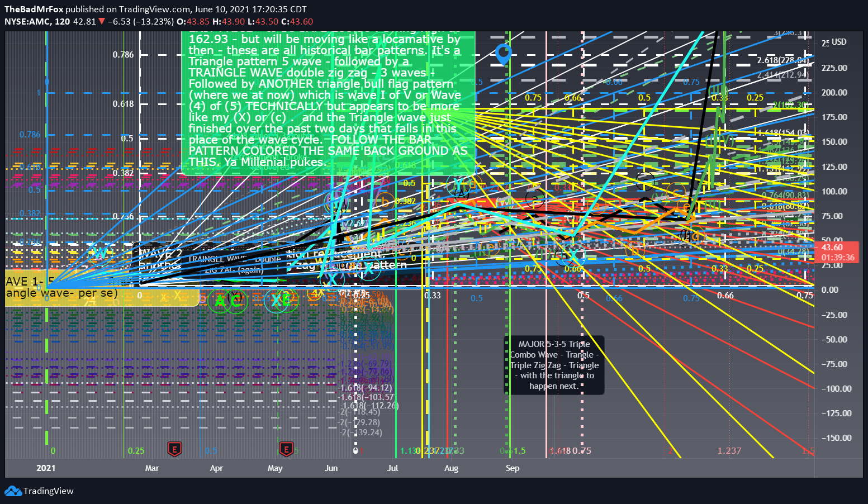
Task: Click the high value H:43.90
Action: pos(228,22)
